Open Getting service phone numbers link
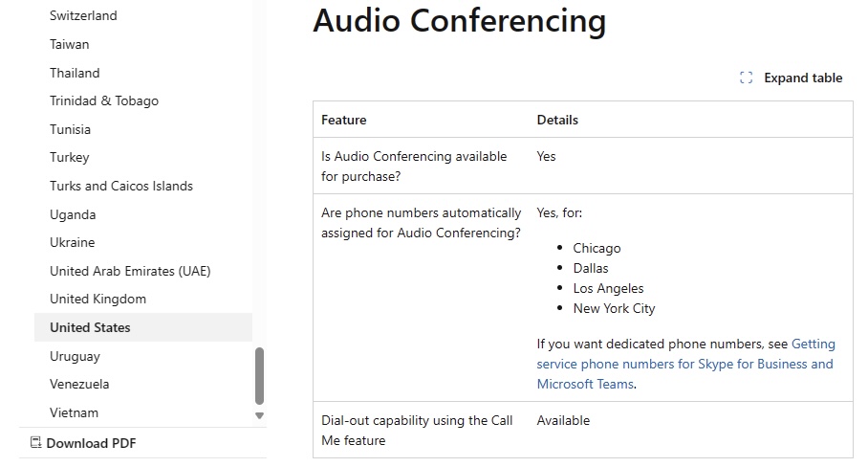Viewport: 868px width, 467px height. click(685, 364)
